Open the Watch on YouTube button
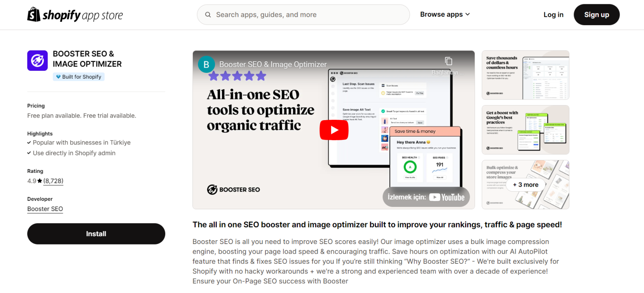This screenshot has width=644, height=293. [426, 197]
